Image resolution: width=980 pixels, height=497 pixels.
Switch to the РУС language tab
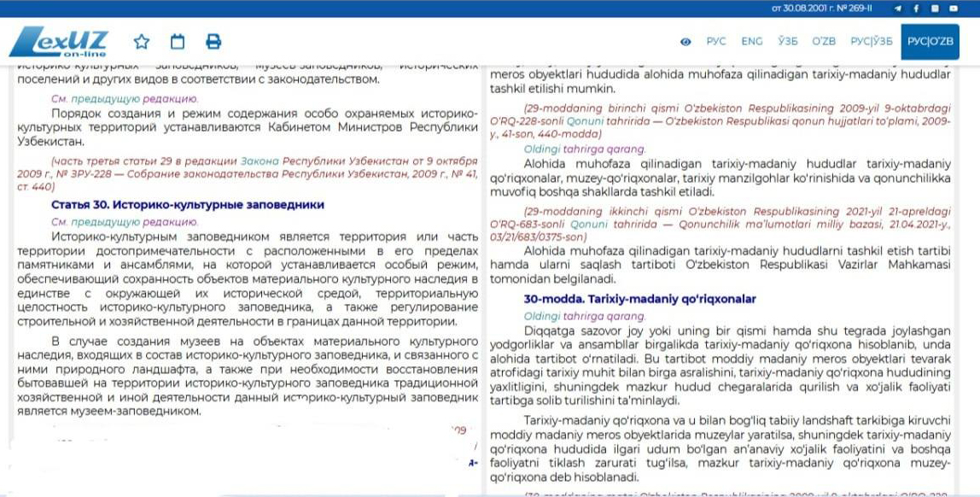click(715, 42)
